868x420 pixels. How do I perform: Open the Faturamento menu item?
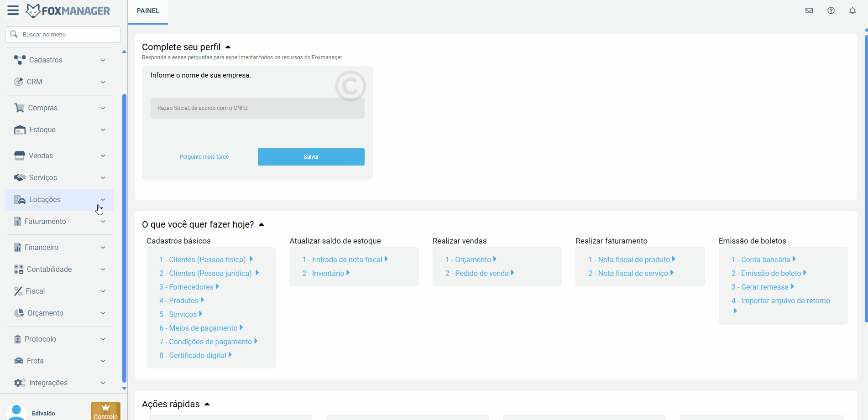click(x=59, y=221)
